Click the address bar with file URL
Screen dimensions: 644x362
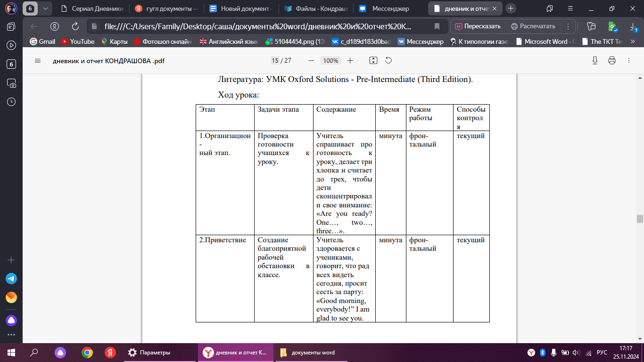(258, 26)
